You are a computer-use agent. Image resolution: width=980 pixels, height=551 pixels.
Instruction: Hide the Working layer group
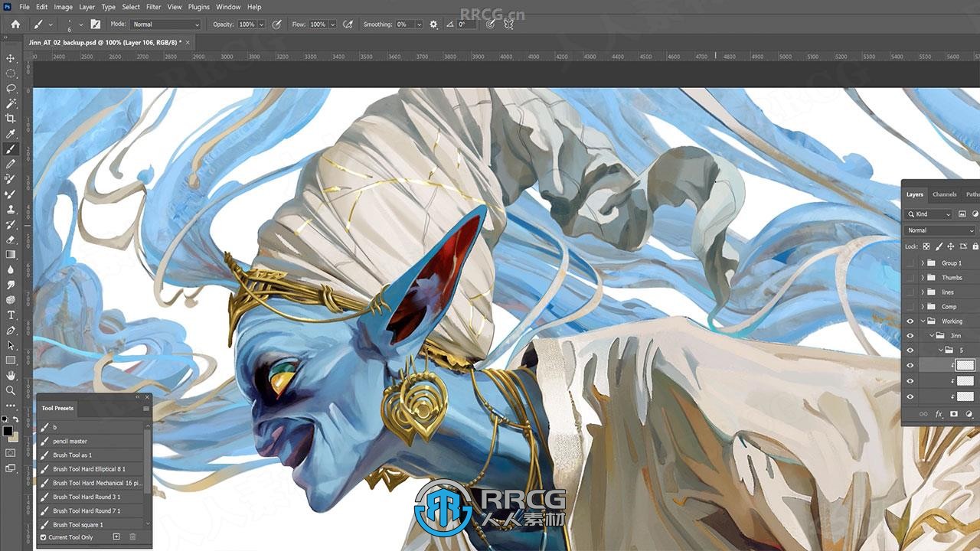pyautogui.click(x=910, y=321)
